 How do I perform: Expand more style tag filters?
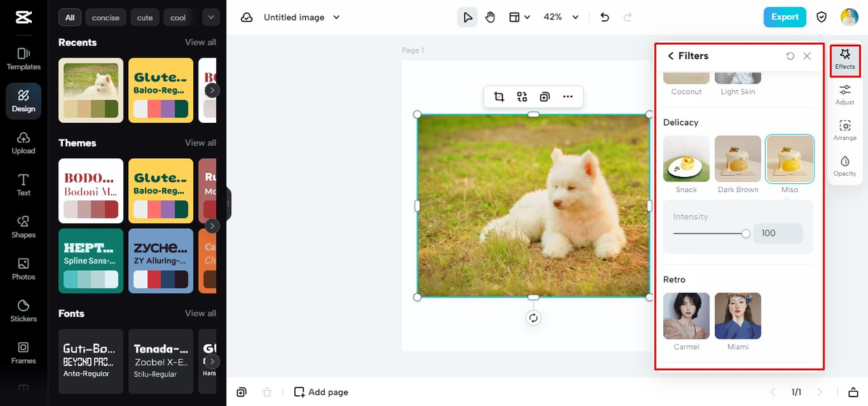[x=211, y=18]
